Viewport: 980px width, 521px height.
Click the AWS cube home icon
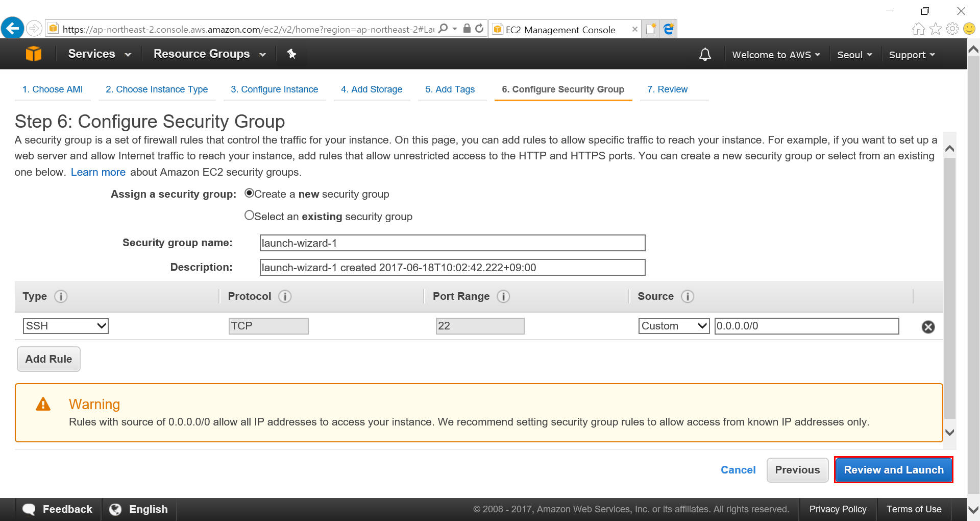[x=34, y=54]
